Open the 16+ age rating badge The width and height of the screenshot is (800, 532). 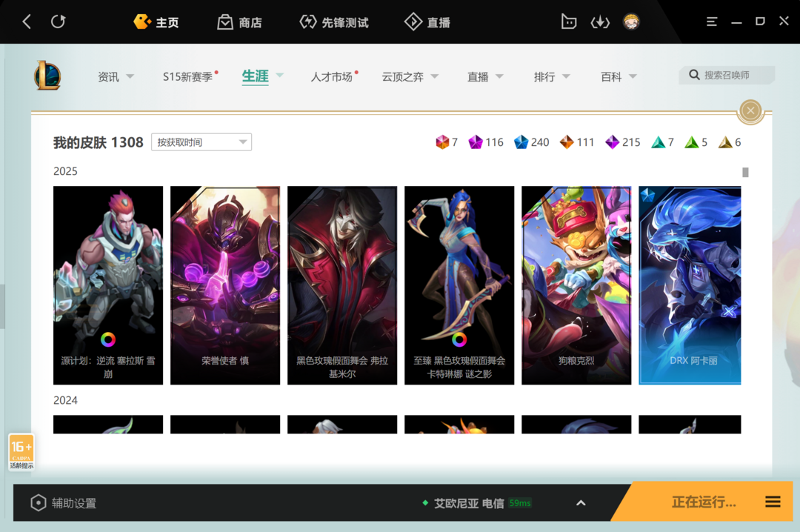coord(21,452)
